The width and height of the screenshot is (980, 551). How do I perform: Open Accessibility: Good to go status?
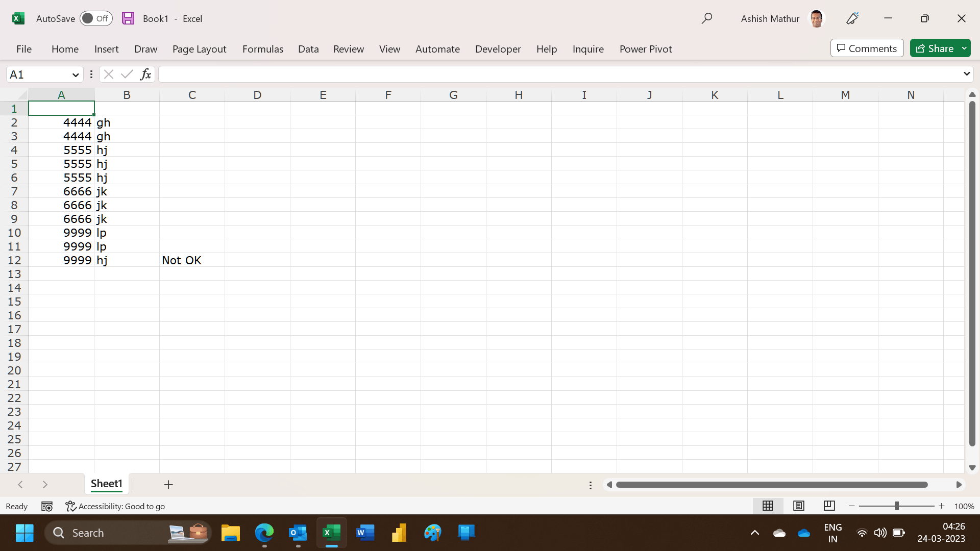pos(115,507)
